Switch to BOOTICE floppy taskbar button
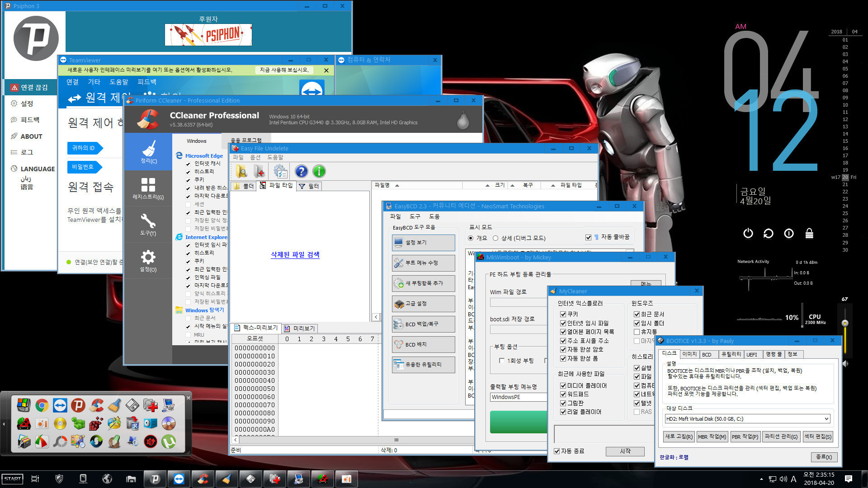This screenshot has height=488, width=868. 251,479
